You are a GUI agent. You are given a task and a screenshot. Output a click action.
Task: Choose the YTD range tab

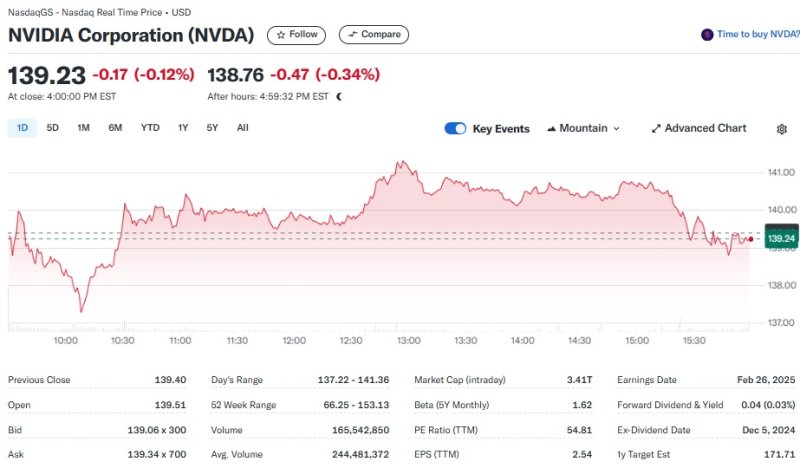click(150, 128)
